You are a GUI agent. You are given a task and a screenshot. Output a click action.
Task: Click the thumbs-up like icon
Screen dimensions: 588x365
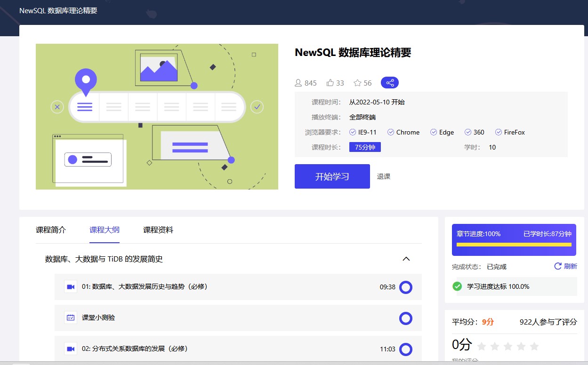pyautogui.click(x=330, y=83)
